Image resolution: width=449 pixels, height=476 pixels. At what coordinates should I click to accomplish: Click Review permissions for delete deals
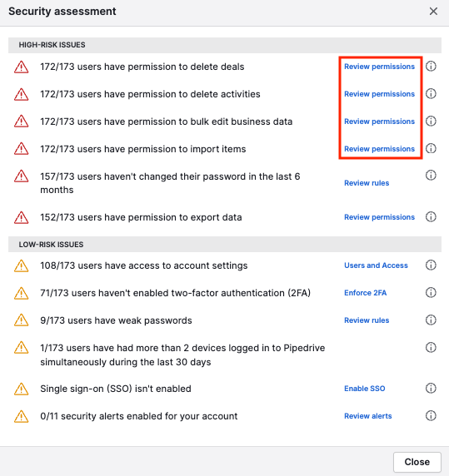click(379, 67)
